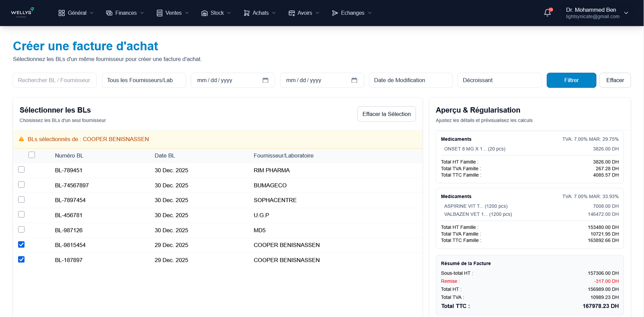Open the Tous les Fournisseurs/Lab dropdown
The height and width of the screenshot is (317, 644).
144,80
